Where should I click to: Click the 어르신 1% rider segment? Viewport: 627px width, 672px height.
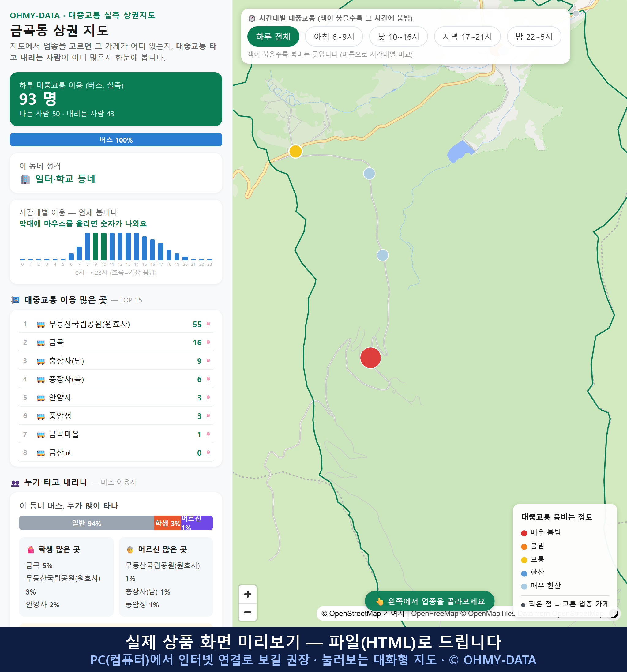pos(197,523)
